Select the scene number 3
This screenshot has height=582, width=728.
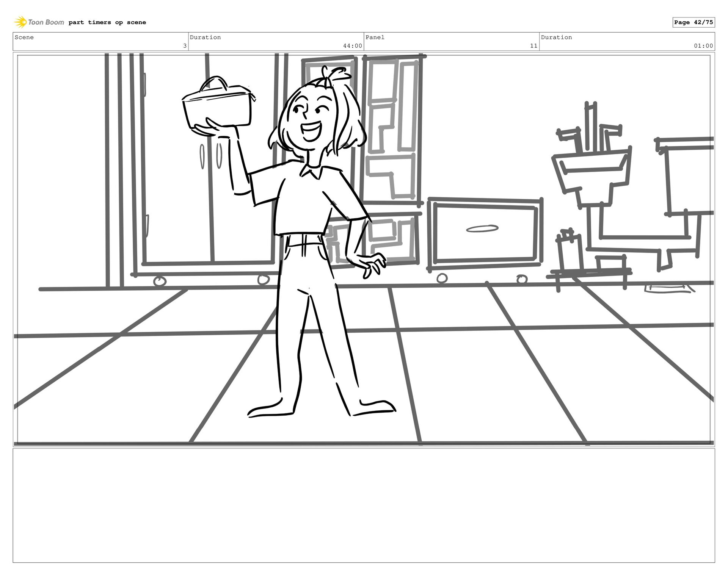[x=185, y=46]
